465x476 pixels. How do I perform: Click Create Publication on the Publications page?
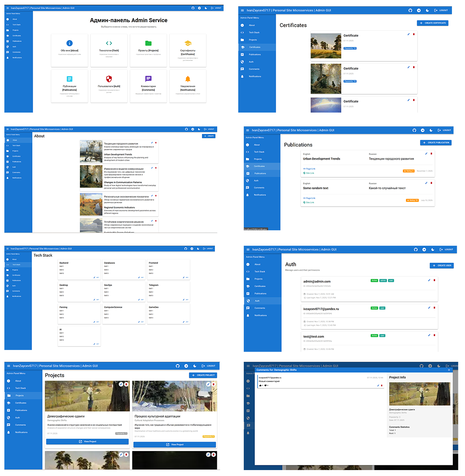[436, 143]
